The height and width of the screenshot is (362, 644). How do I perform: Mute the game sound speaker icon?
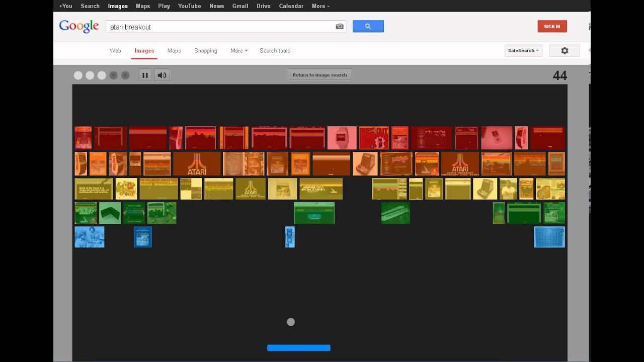(x=162, y=75)
